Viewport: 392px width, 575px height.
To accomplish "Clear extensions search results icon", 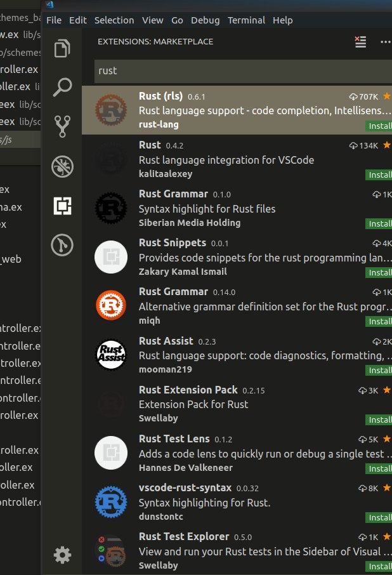I will coord(360,42).
